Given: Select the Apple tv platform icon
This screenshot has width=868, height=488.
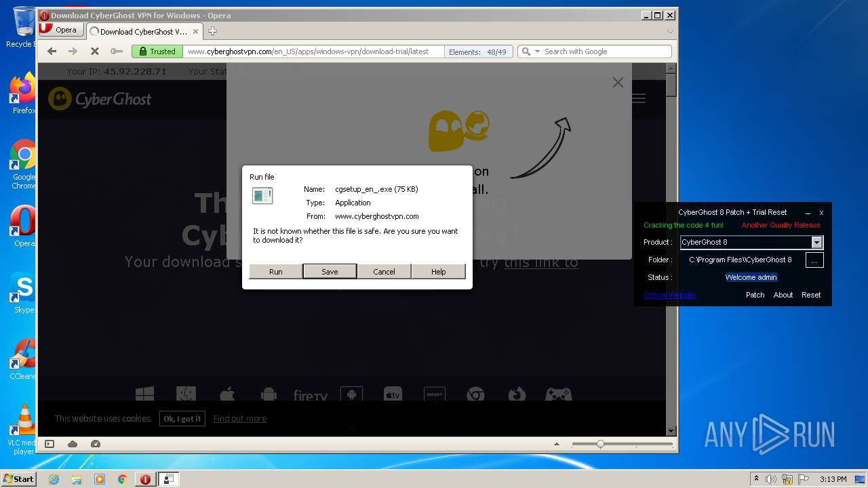Looking at the screenshot, I should tap(393, 394).
